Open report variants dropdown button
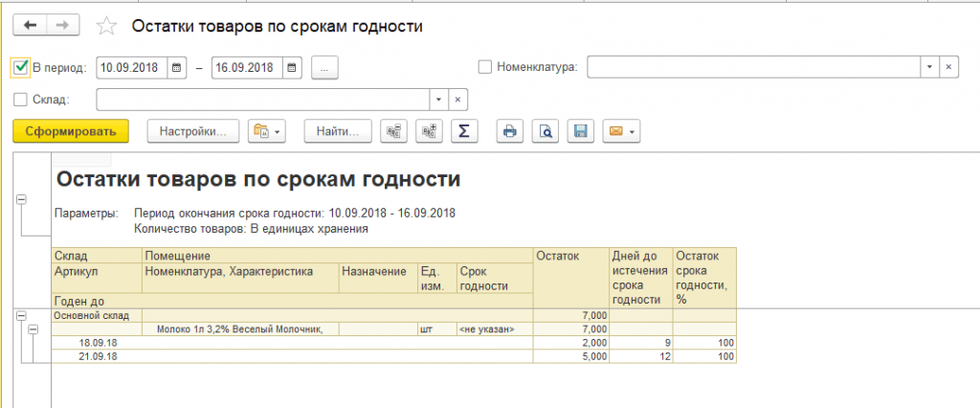Image resolution: width=980 pixels, height=408 pixels. [267, 131]
